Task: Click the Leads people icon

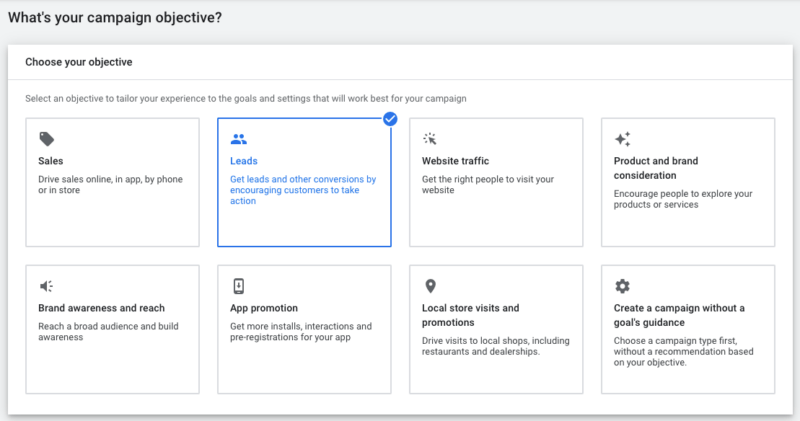Action: pyautogui.click(x=238, y=139)
